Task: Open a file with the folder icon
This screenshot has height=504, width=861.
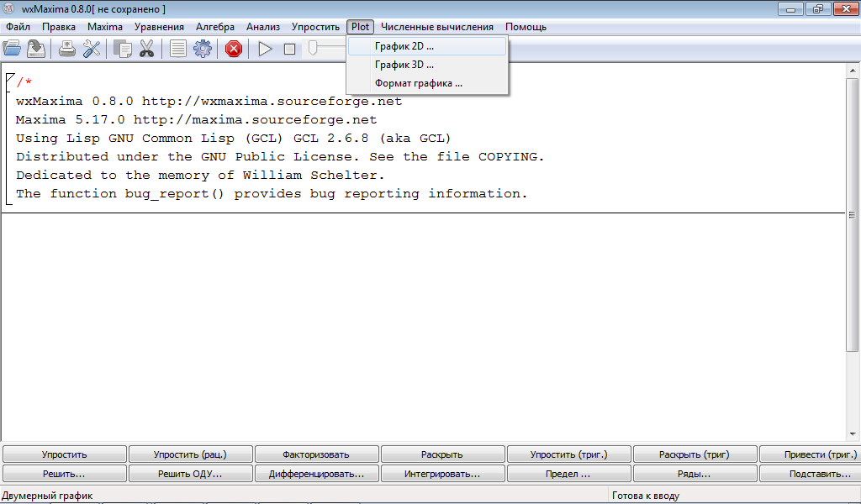Action: [12, 49]
